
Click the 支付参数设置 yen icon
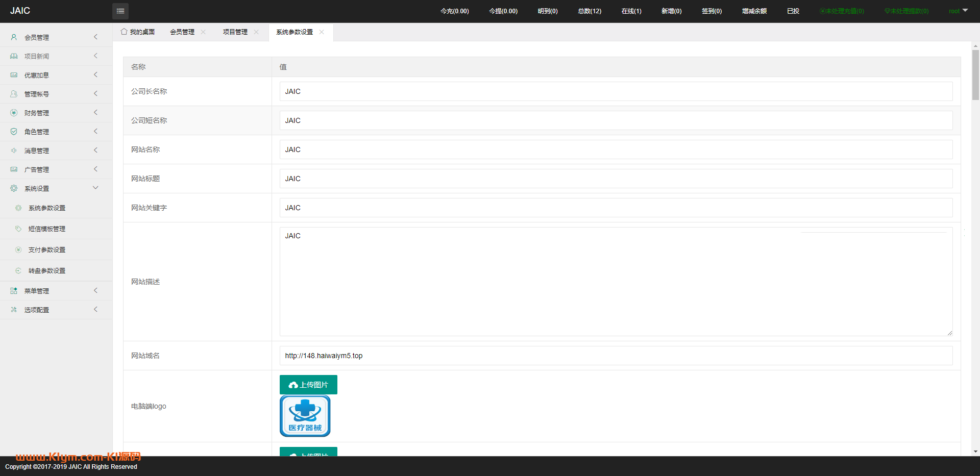pyautogui.click(x=18, y=250)
